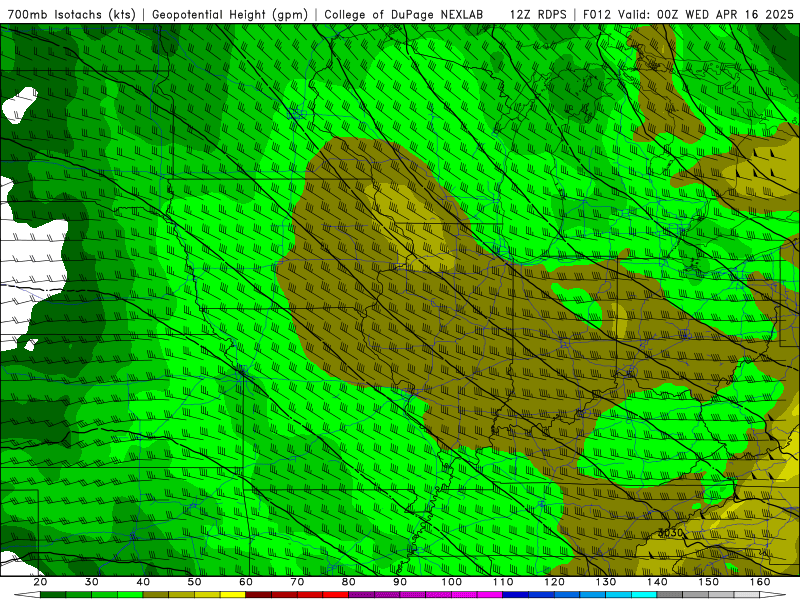
Task: Click the bright yellow swatch ending at 60
Action: (233, 594)
